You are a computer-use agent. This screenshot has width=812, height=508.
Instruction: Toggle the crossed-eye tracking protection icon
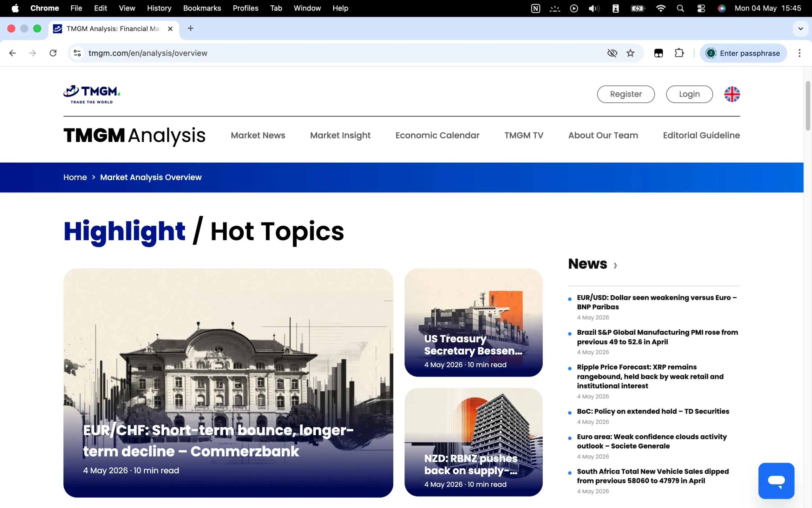pos(612,53)
